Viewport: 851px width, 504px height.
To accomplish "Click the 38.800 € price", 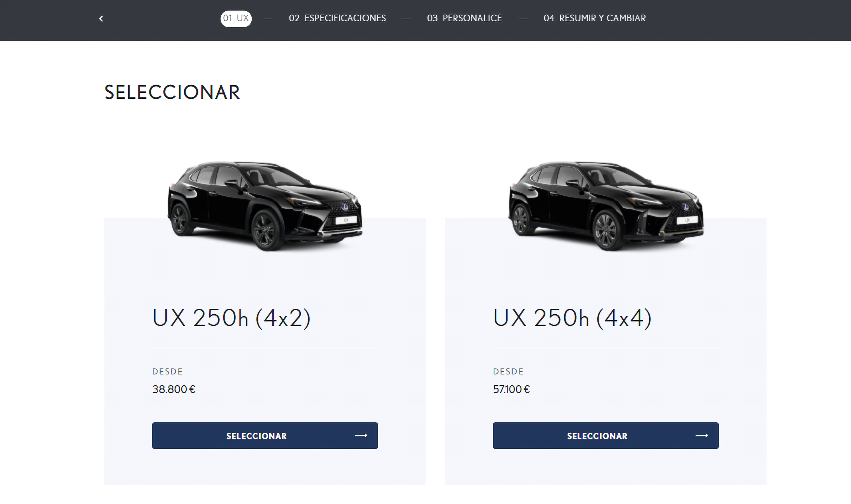I will click(x=174, y=389).
